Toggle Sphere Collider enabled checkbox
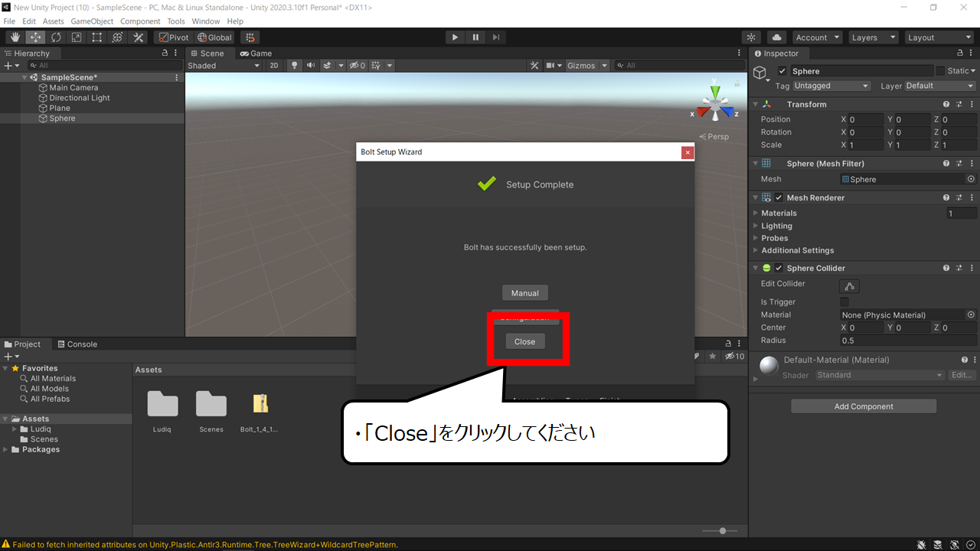Image resolution: width=980 pixels, height=551 pixels. [779, 268]
